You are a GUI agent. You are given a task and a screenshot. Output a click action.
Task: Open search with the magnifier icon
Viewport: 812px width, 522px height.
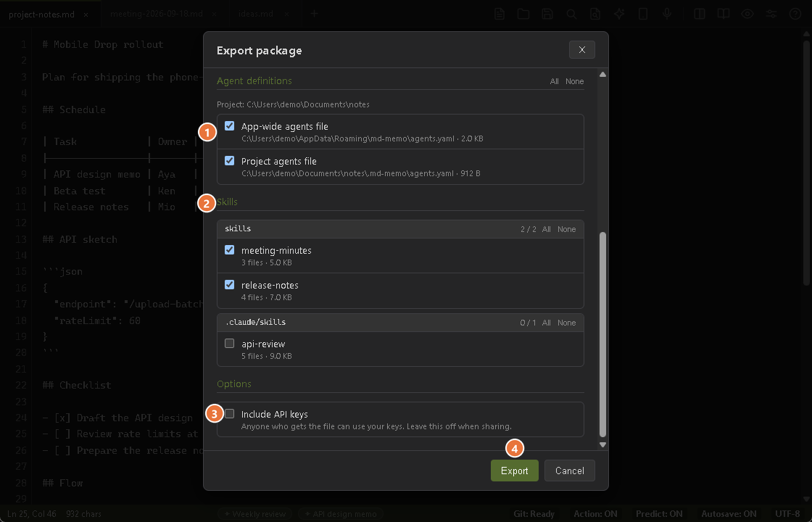pos(571,14)
